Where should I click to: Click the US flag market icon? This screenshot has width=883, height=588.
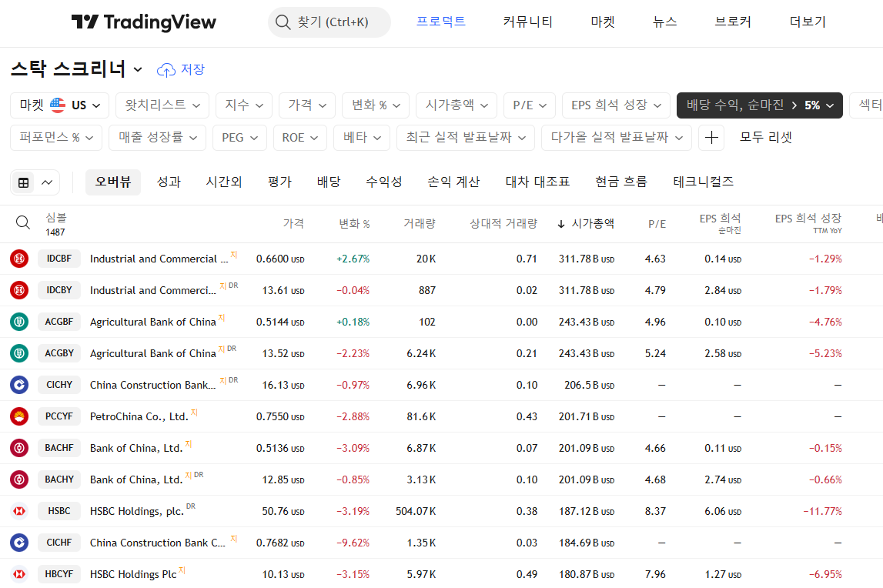coord(58,105)
